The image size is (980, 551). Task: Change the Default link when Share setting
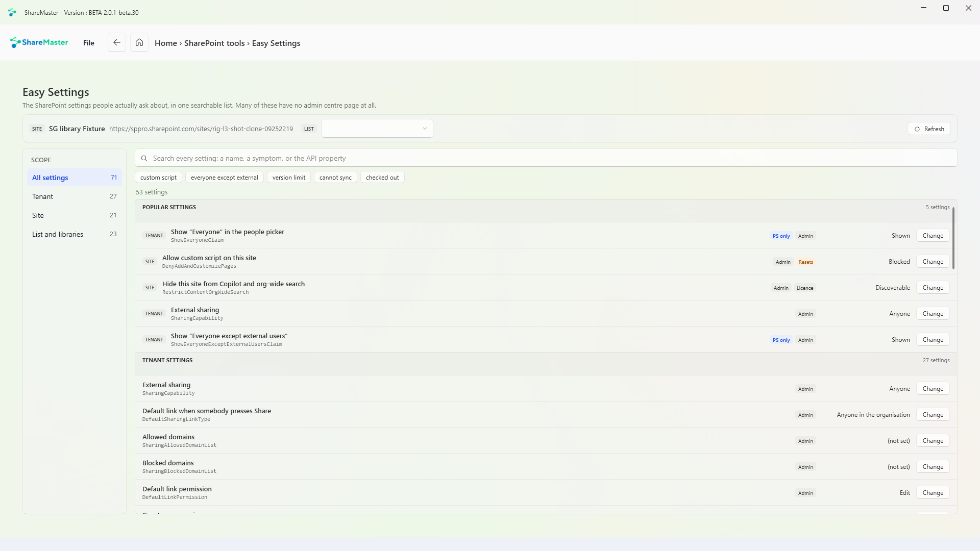(933, 415)
